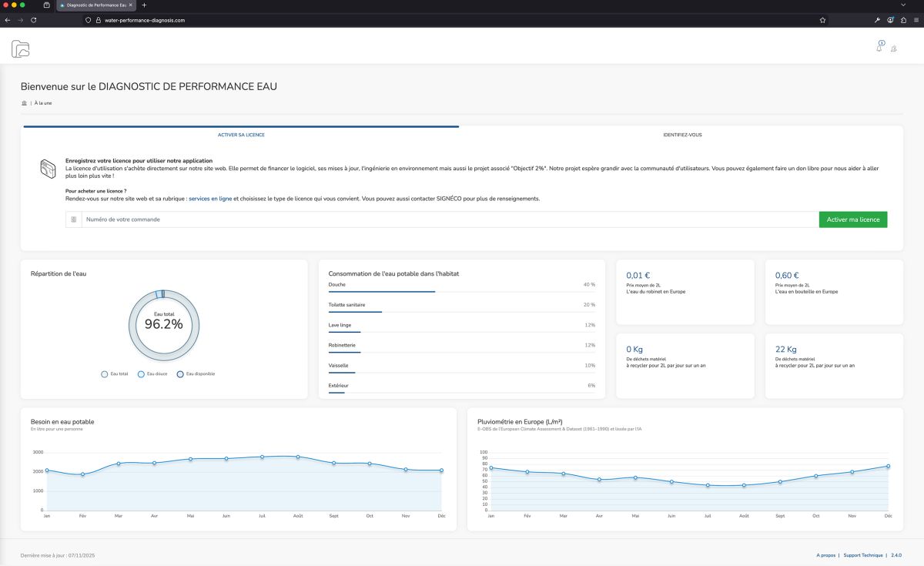Open the Support Technique footer link
The image size is (924, 566).
pyautogui.click(x=862, y=554)
